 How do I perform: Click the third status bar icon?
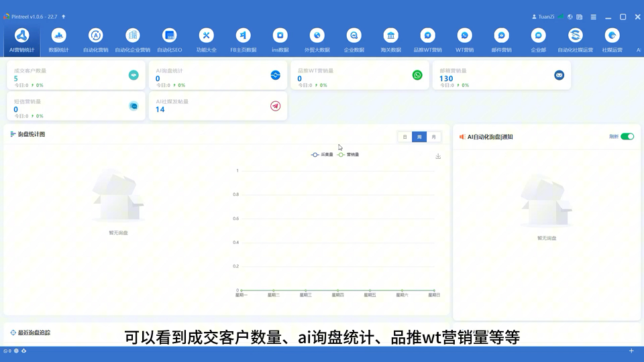(x=24, y=351)
